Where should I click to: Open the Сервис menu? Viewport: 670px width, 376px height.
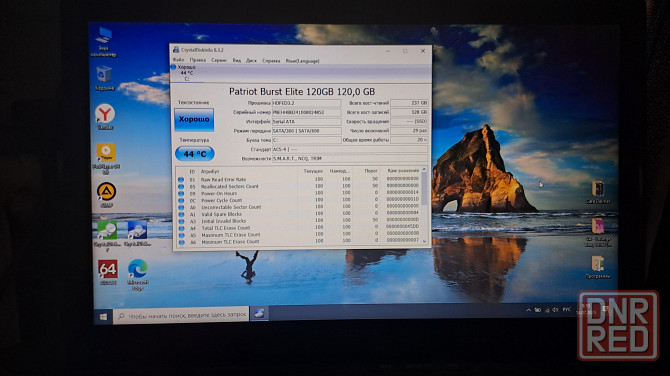pos(219,61)
